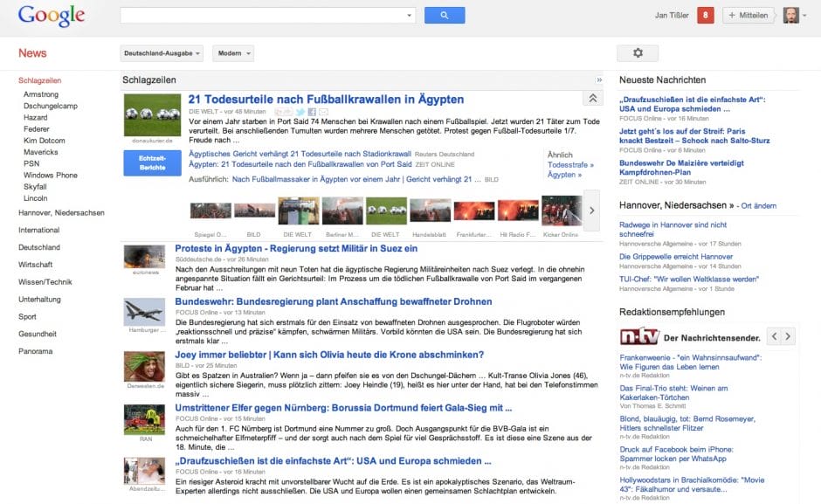This screenshot has height=504, width=821.
Task: Collapse the top story with the chevron
Action: coord(592,98)
